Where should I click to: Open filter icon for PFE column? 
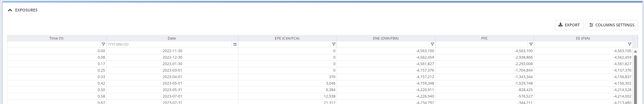click(531, 44)
